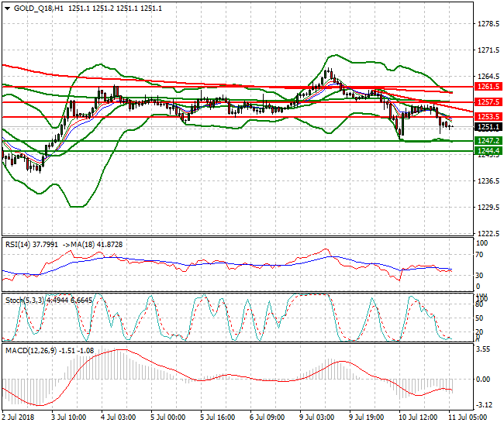This screenshot has height=426, width=504.
Task: Click the MACD scale value 3.55
Action: click(x=483, y=349)
